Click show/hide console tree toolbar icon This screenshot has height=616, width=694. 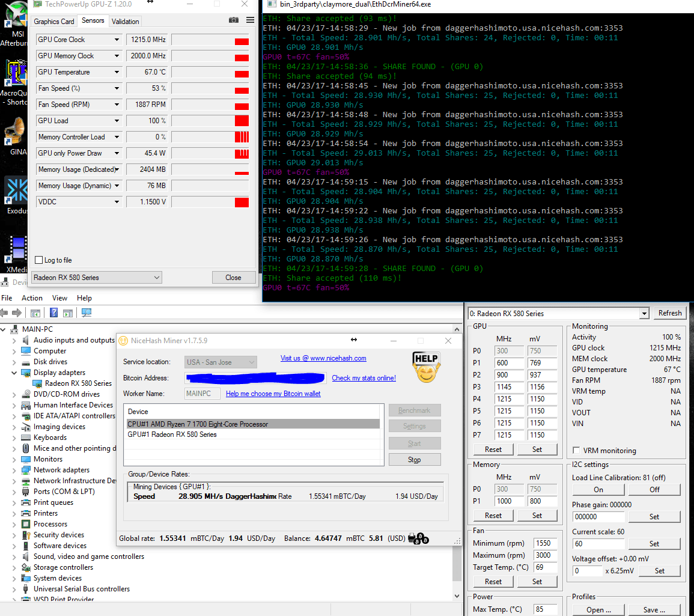pyautogui.click(x=35, y=313)
